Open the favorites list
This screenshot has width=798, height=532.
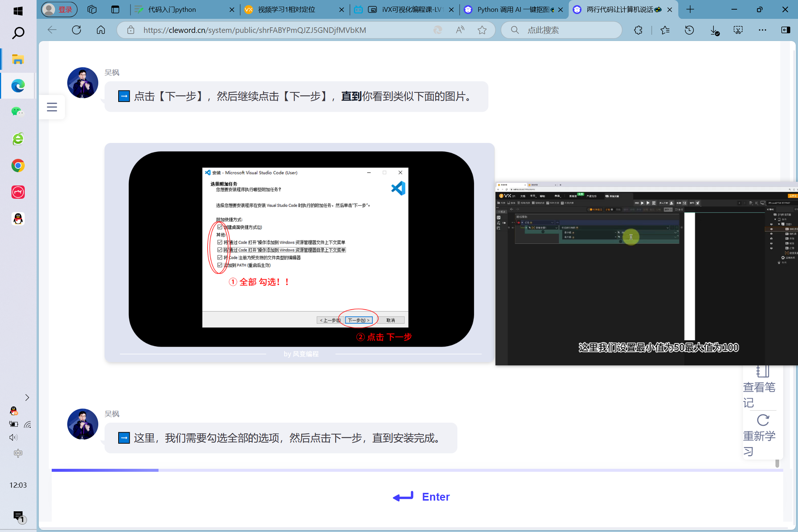click(x=665, y=30)
